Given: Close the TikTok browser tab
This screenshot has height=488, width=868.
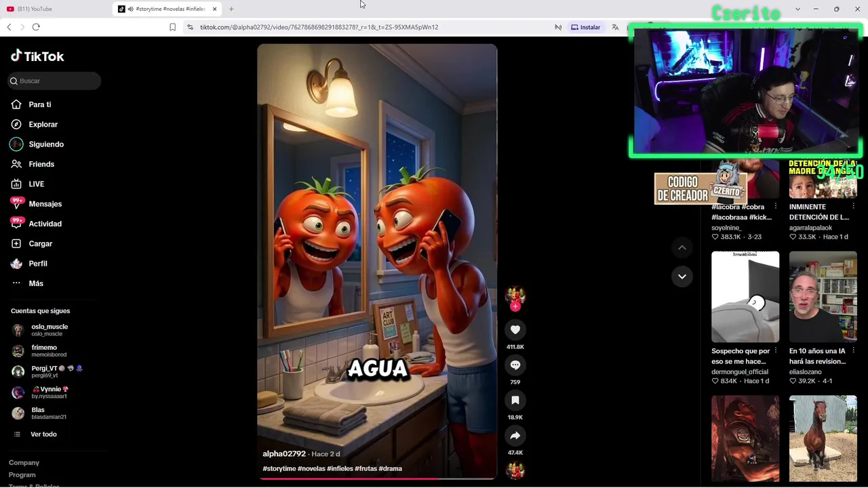Looking at the screenshot, I should coord(215,9).
